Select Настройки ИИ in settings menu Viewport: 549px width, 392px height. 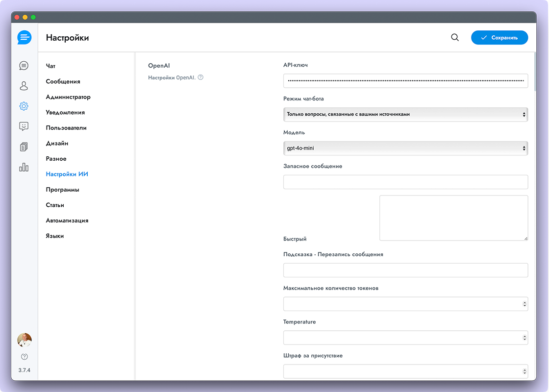67,174
